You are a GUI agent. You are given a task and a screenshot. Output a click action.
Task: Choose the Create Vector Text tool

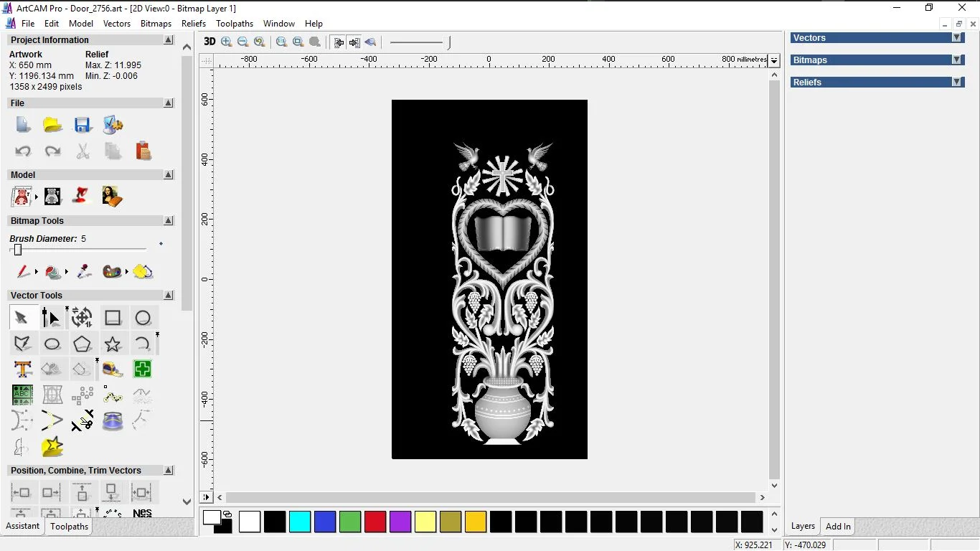22,369
